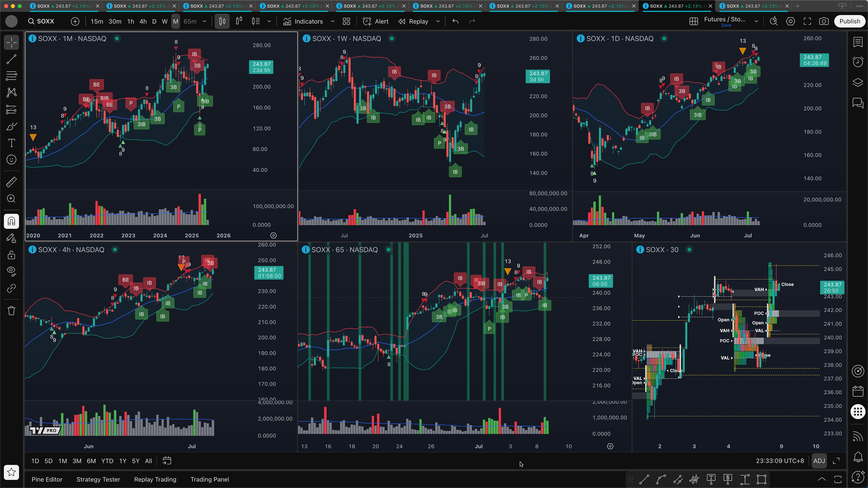
Task: Select the Text annotation tool
Action: click(12, 143)
